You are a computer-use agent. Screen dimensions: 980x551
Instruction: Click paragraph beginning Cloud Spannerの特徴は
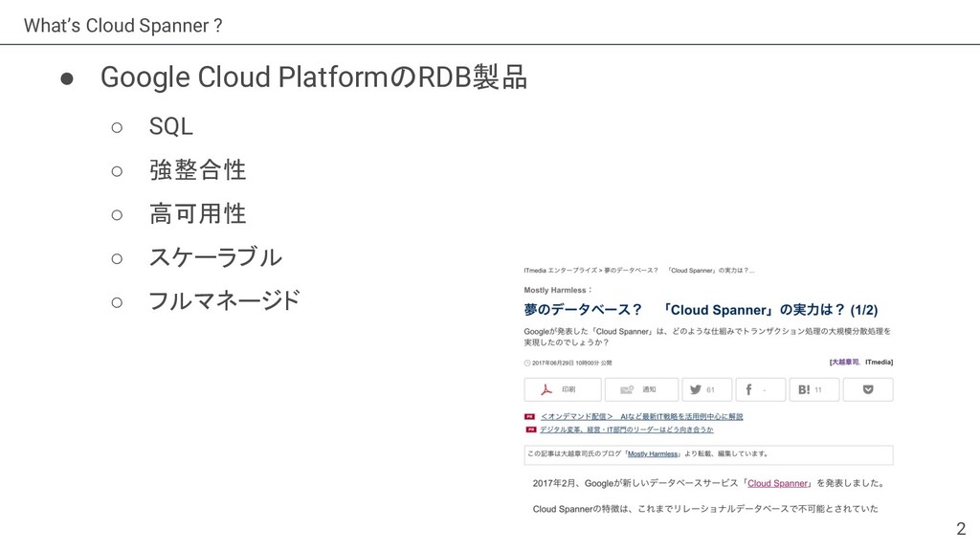tap(705, 509)
